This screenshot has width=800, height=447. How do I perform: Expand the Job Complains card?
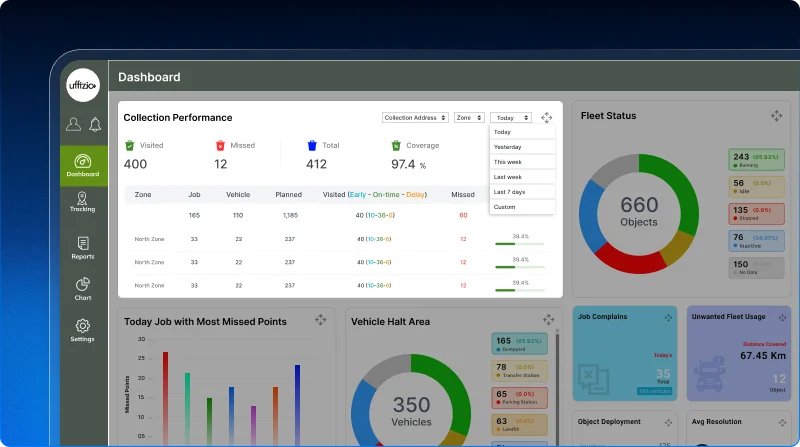[x=668, y=318]
